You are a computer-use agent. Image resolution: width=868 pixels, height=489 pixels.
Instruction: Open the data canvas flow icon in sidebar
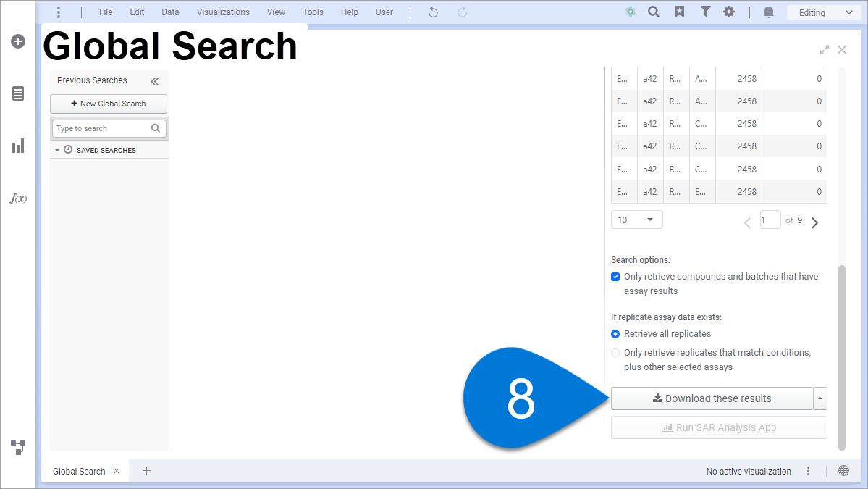coord(18,447)
